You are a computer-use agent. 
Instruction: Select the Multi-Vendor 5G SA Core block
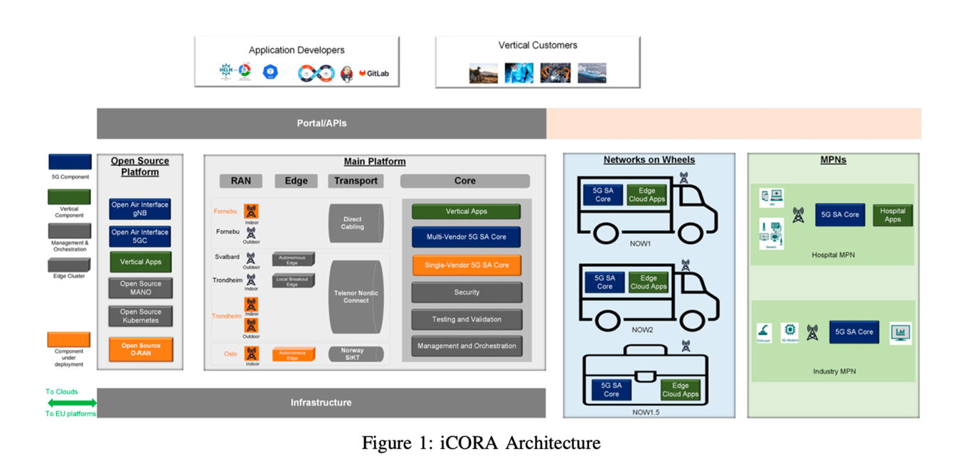coord(466,238)
